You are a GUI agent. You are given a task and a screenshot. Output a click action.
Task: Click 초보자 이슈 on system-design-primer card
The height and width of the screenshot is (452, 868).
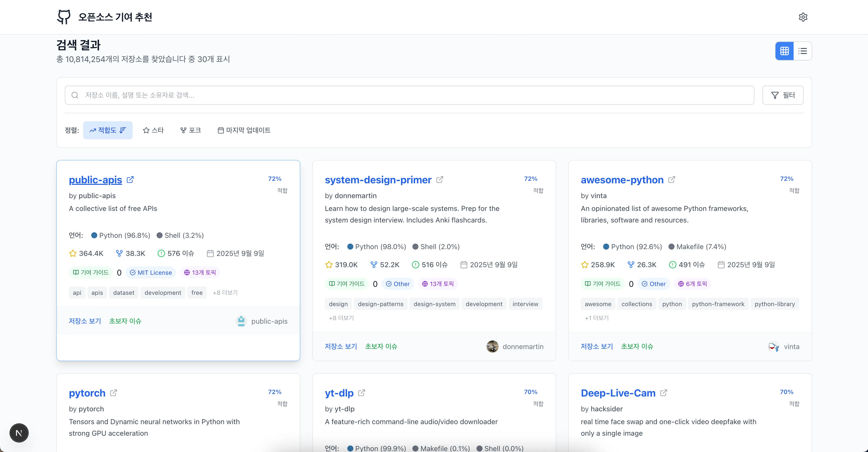(x=381, y=346)
